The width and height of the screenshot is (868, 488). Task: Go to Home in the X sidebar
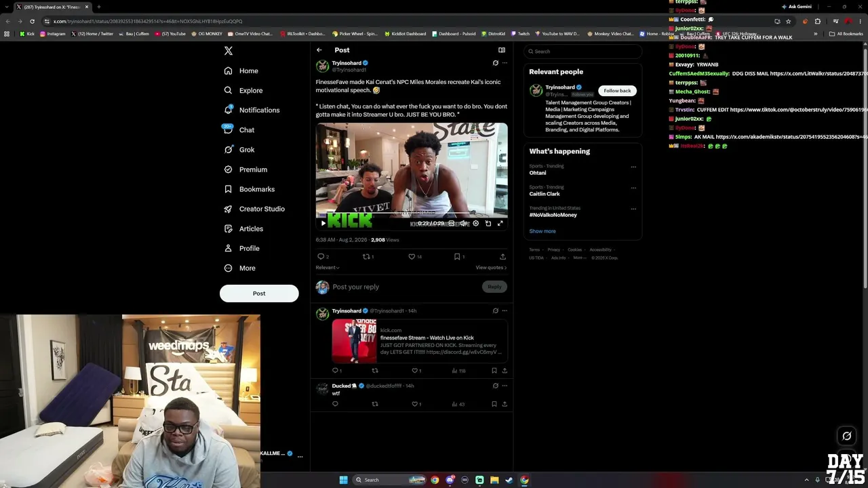click(241, 70)
